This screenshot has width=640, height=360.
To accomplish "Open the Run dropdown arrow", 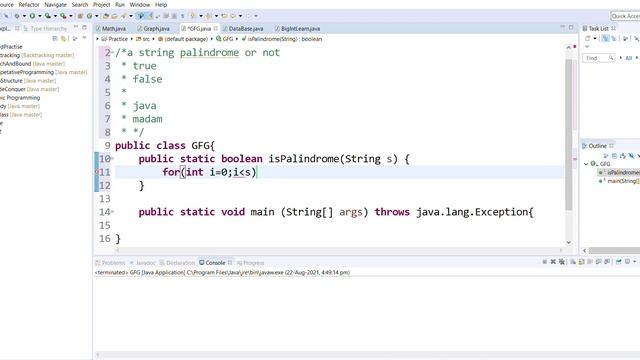I will pos(40,16).
